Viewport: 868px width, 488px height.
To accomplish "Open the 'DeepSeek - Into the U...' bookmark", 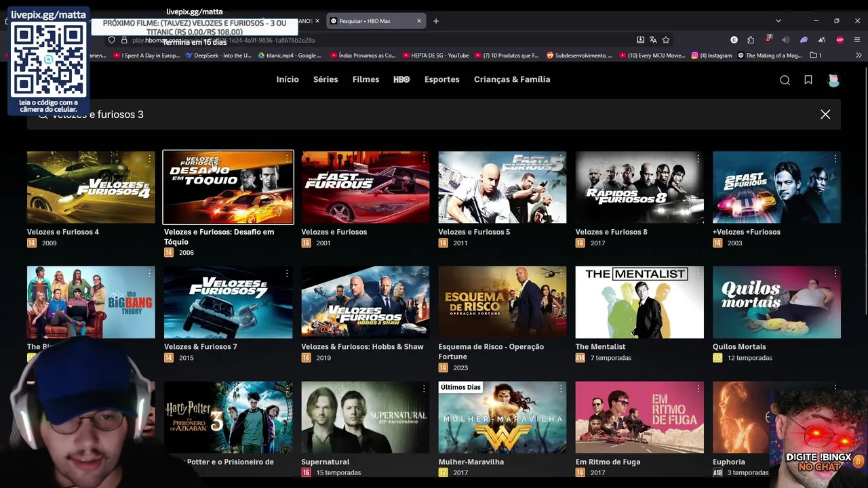I will 218,56.
